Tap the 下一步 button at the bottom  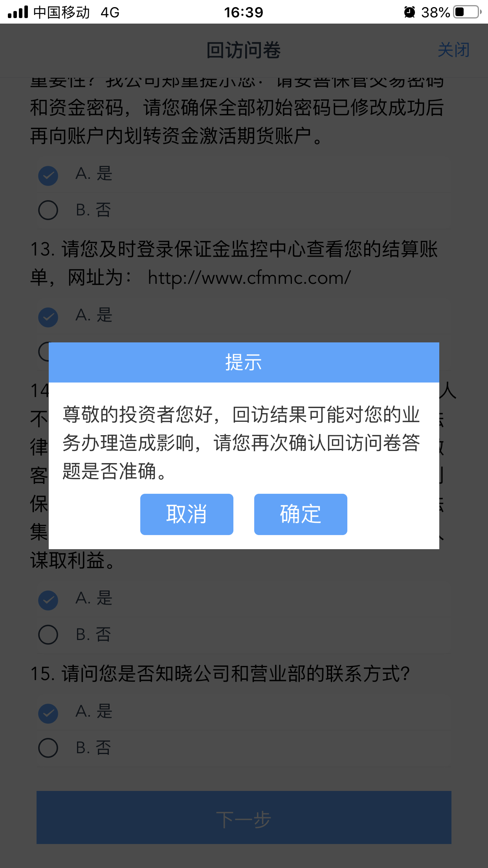point(244,817)
